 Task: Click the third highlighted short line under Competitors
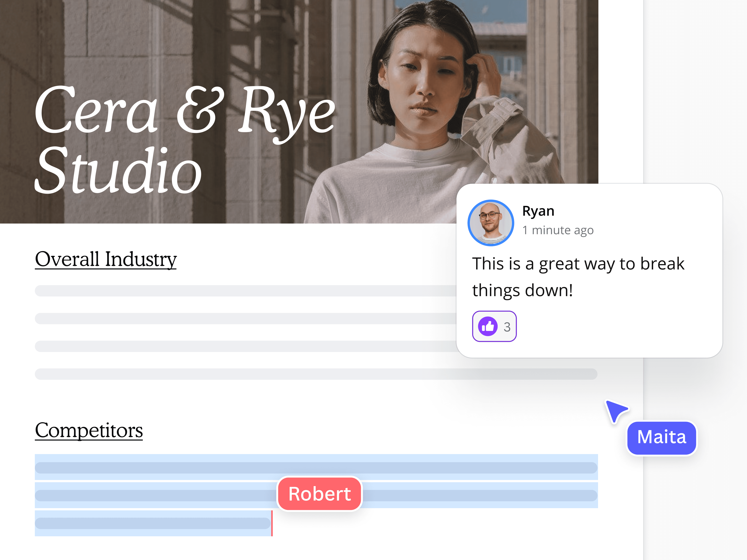[x=153, y=523]
